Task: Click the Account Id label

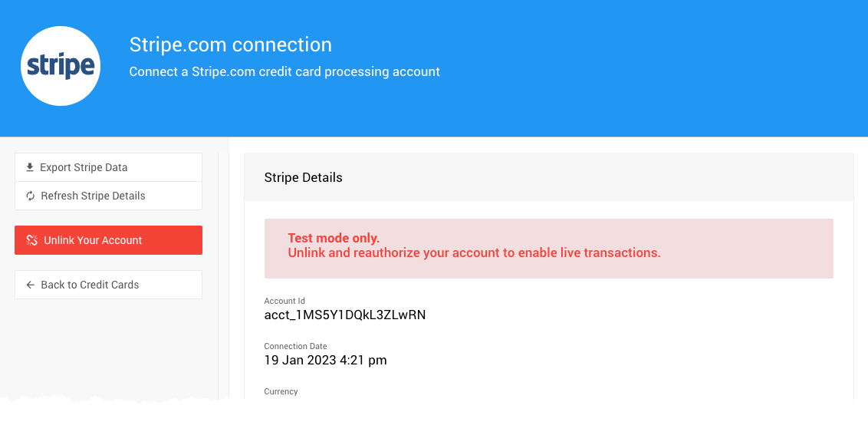Action: (284, 301)
